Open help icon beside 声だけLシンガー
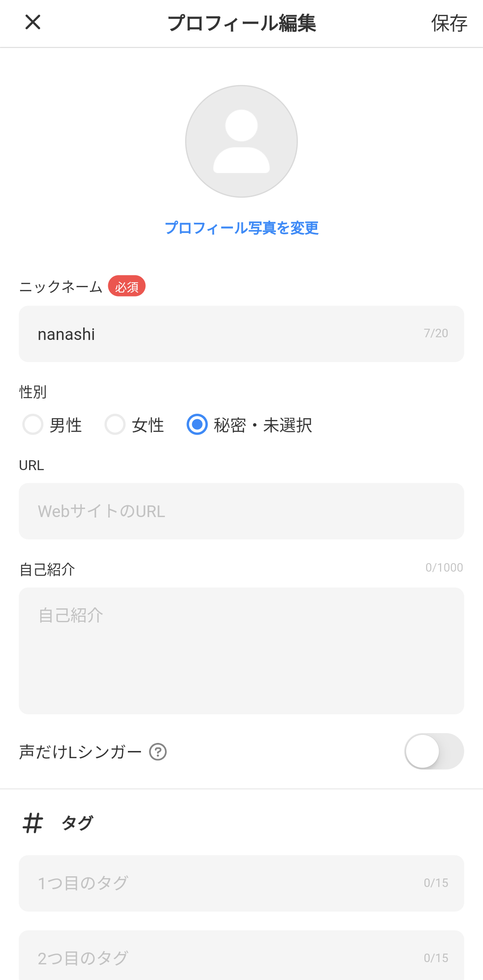The width and height of the screenshot is (483, 980). pos(158,752)
